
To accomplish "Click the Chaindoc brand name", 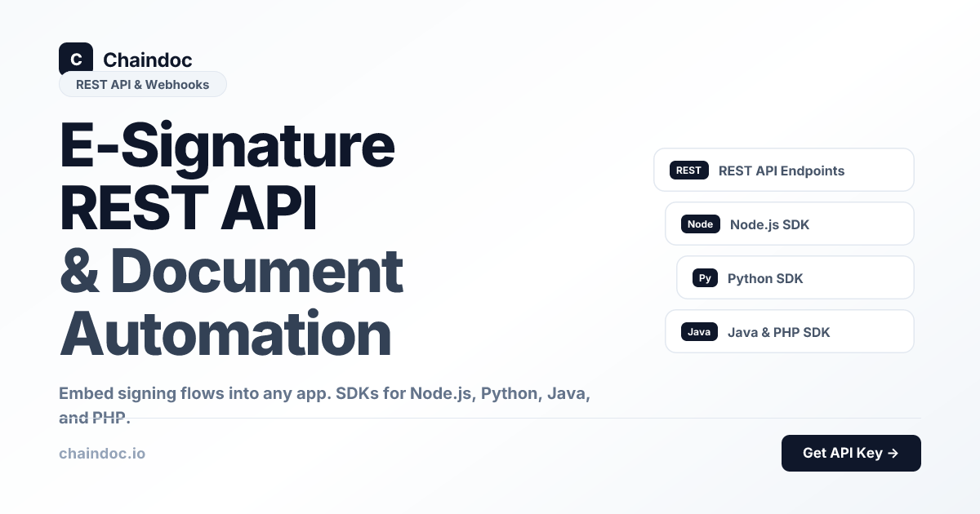I will [x=148, y=60].
